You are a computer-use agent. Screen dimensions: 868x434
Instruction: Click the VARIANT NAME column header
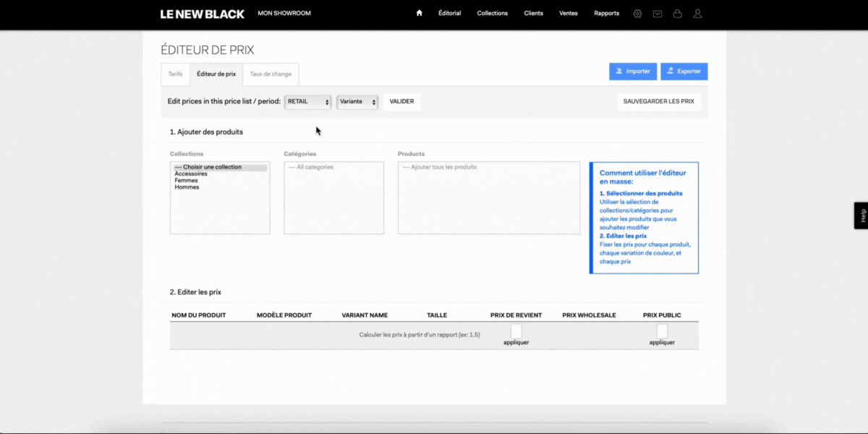[x=365, y=315]
